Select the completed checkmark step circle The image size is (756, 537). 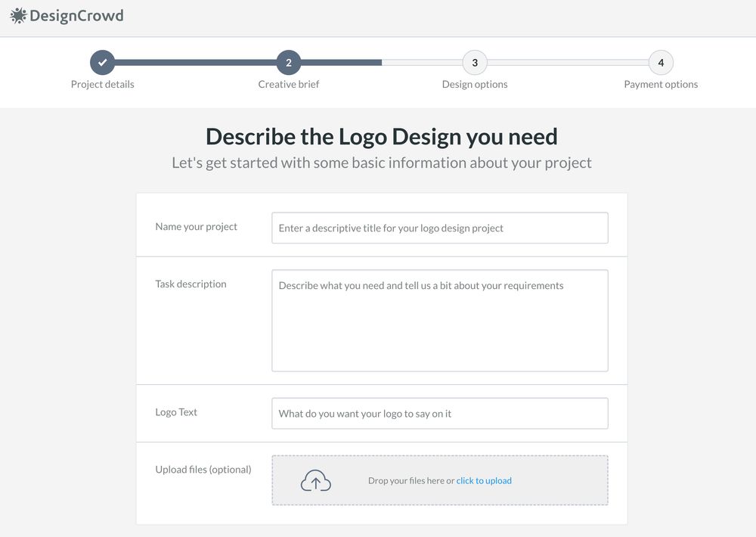[x=102, y=63]
